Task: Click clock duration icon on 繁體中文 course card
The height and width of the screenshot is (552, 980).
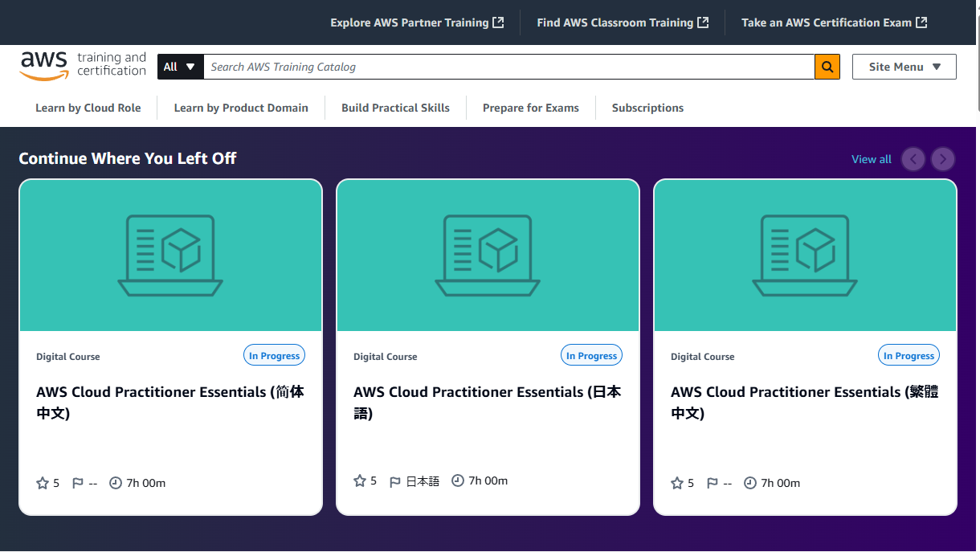Action: [x=750, y=483]
